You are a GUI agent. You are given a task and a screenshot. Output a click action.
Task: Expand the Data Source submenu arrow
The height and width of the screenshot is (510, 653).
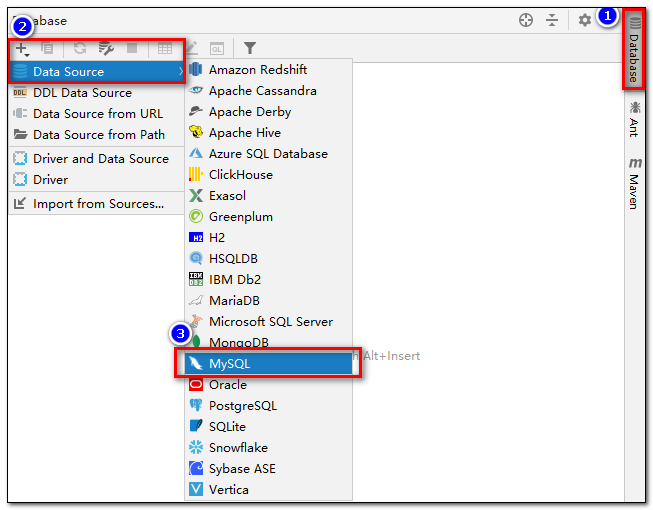click(180, 72)
